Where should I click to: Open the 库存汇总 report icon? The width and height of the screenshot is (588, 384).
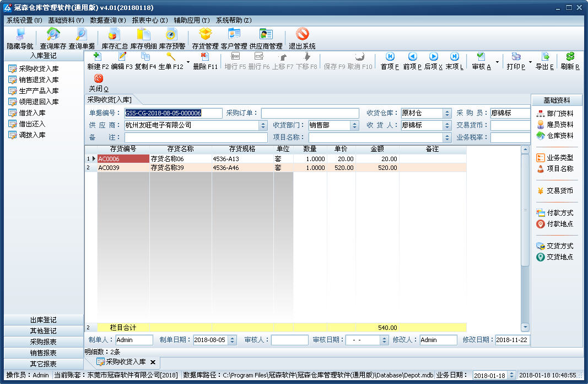pos(115,39)
